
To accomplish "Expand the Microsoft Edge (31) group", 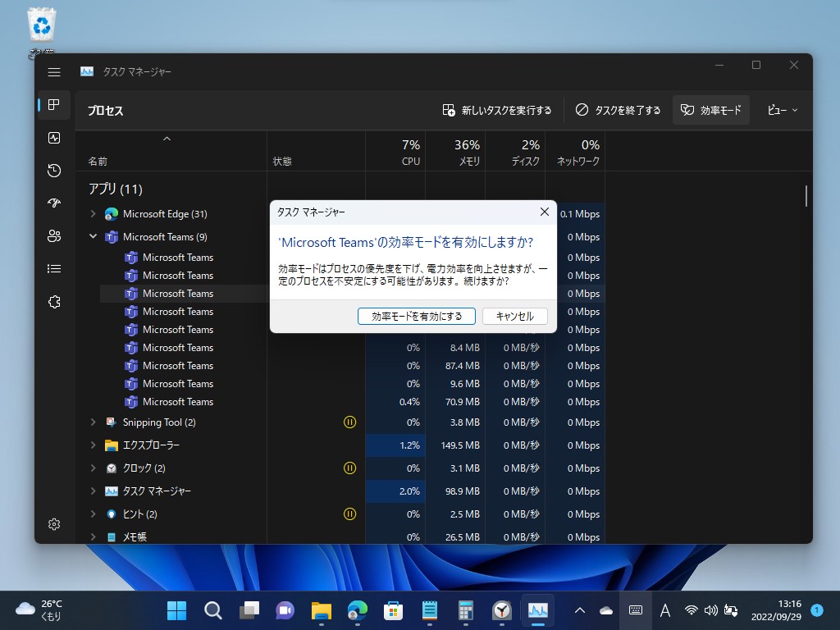I will point(94,214).
